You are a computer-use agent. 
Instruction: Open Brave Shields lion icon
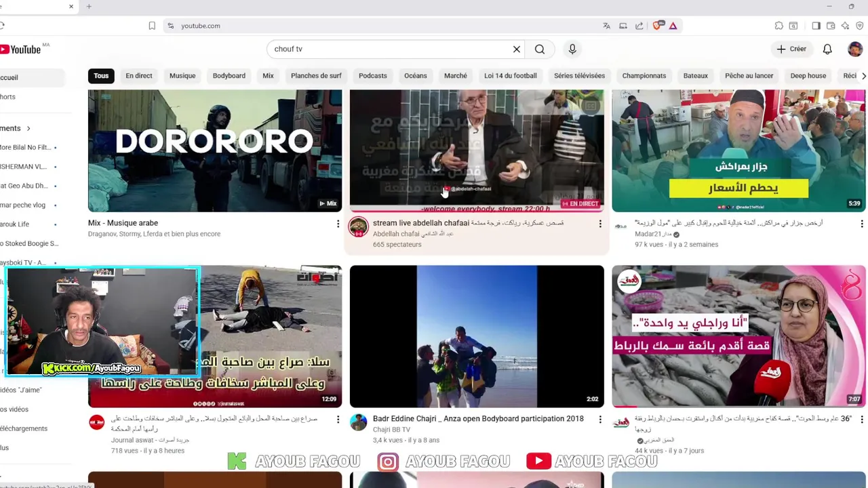tap(657, 26)
